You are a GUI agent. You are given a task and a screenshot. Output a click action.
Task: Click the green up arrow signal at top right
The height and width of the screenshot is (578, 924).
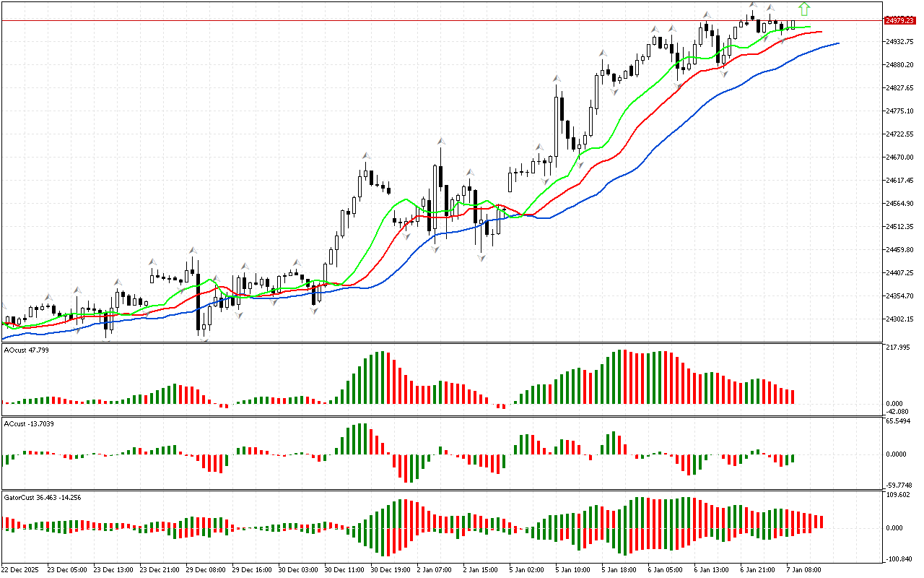[x=804, y=9]
